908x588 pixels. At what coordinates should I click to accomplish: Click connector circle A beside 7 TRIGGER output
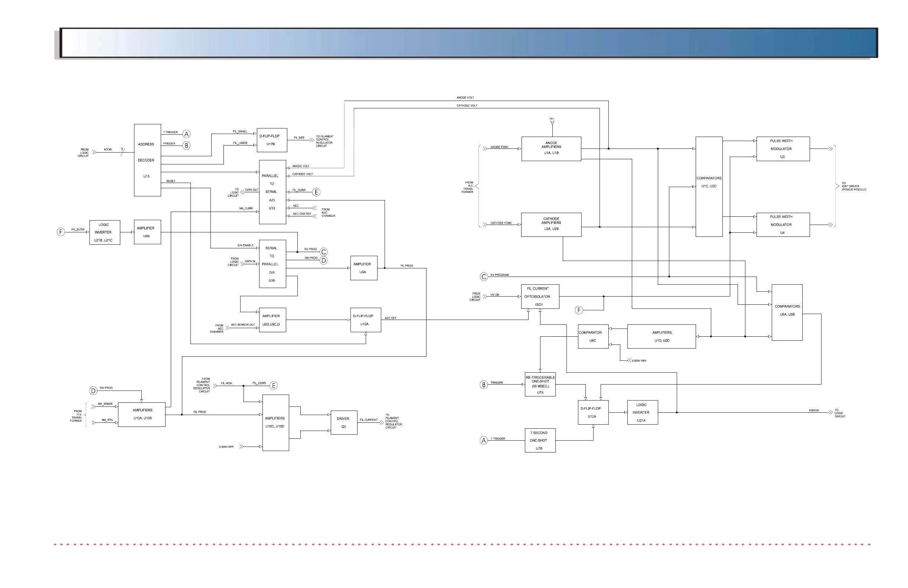tap(186, 134)
